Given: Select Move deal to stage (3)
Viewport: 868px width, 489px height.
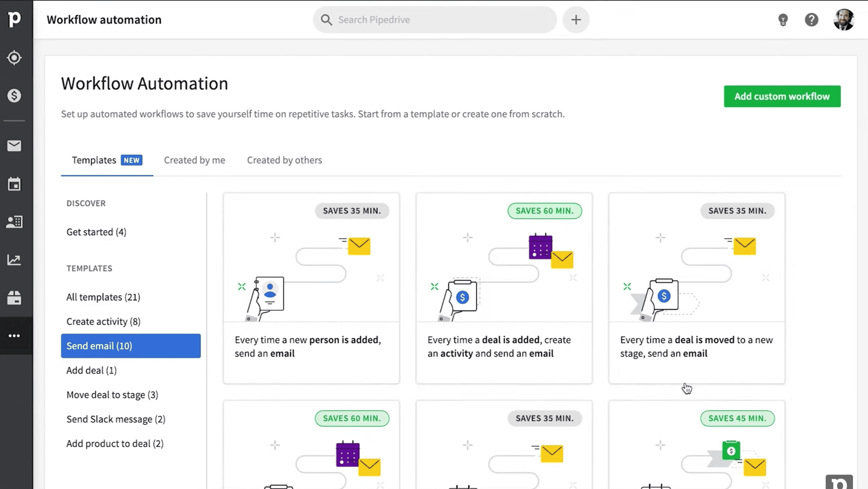Looking at the screenshot, I should click(112, 395).
